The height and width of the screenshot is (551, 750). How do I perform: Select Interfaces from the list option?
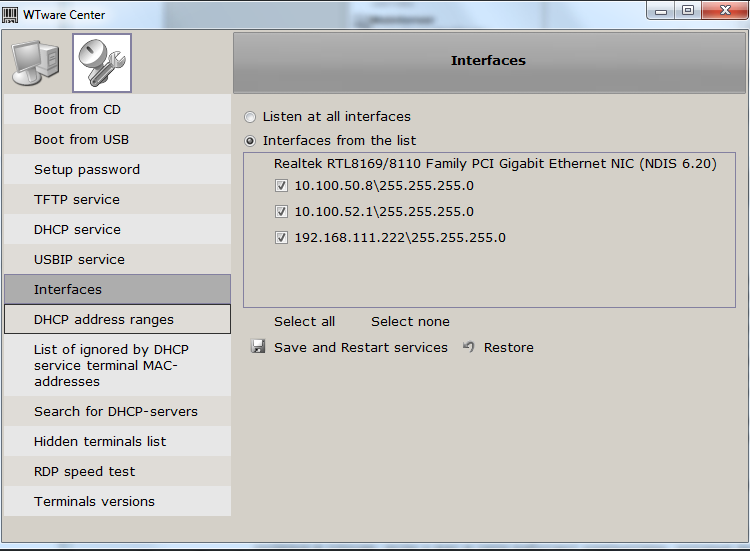point(250,141)
